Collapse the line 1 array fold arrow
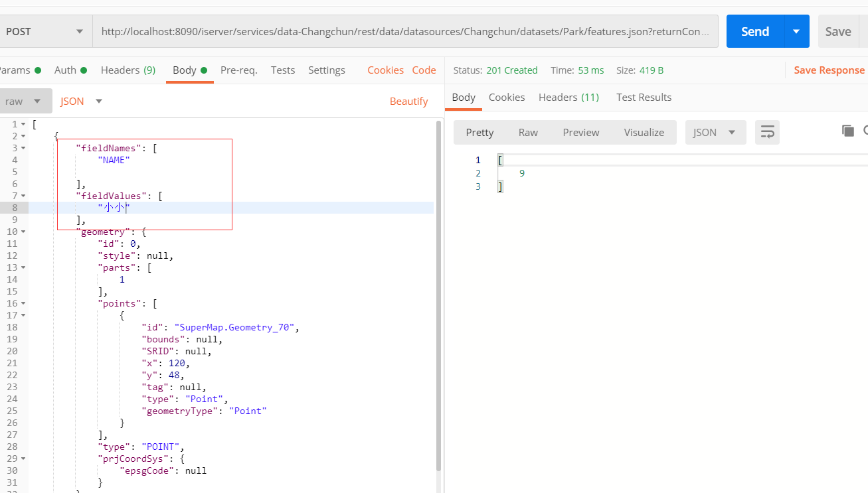This screenshot has height=493, width=868. point(24,124)
